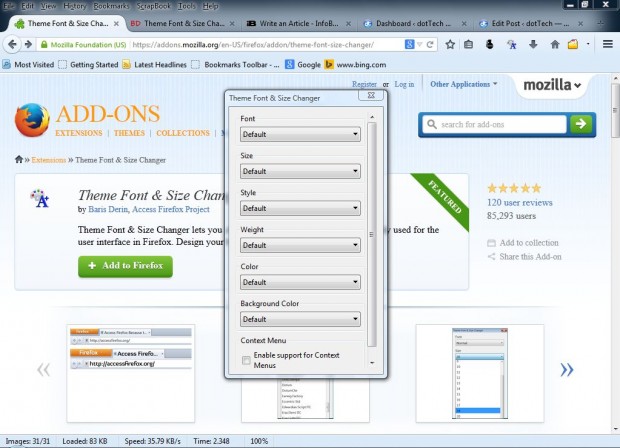This screenshot has height=448, width=620.
Task: Open the 120 user reviews link
Action: tap(520, 202)
